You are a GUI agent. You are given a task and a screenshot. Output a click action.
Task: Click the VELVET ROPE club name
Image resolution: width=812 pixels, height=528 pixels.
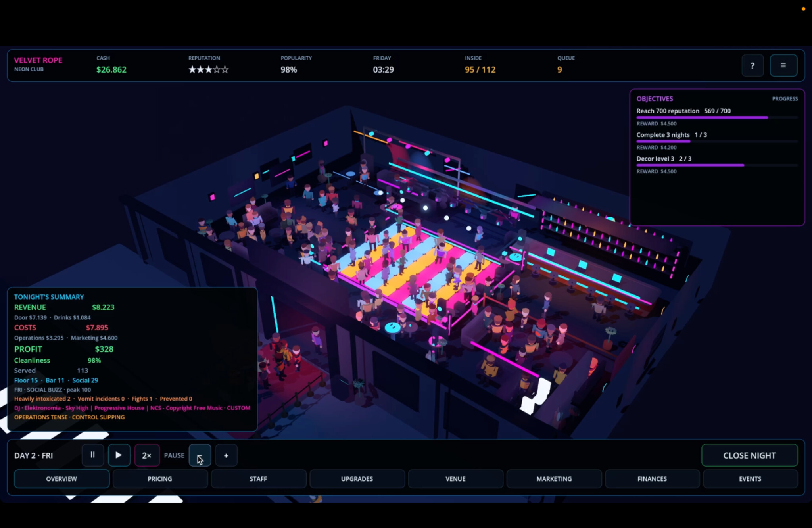click(38, 60)
